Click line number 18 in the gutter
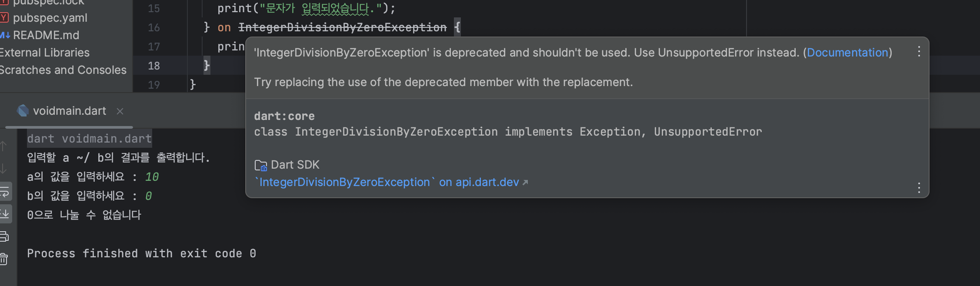This screenshot has width=980, height=286. (153, 65)
